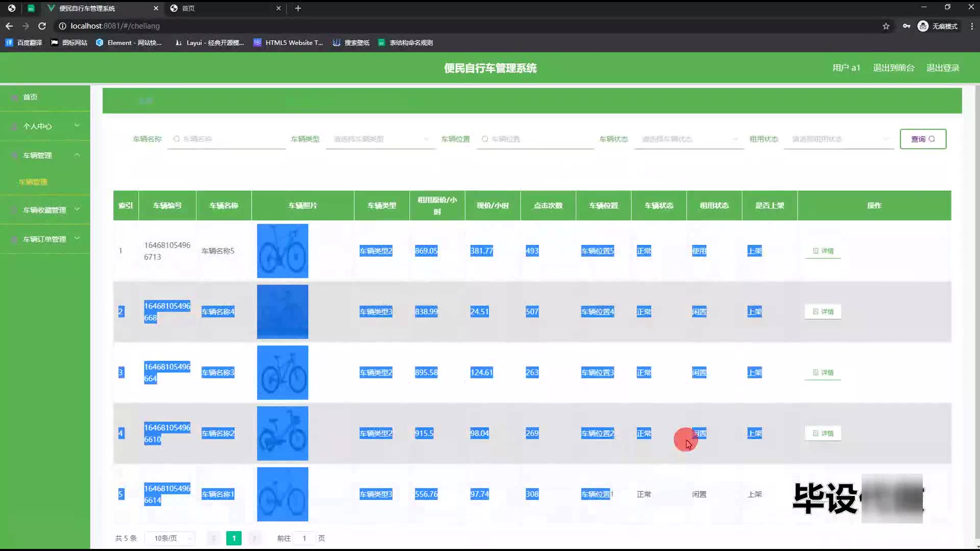Bookmark page with star icon
980x551 pixels.
pos(886,26)
